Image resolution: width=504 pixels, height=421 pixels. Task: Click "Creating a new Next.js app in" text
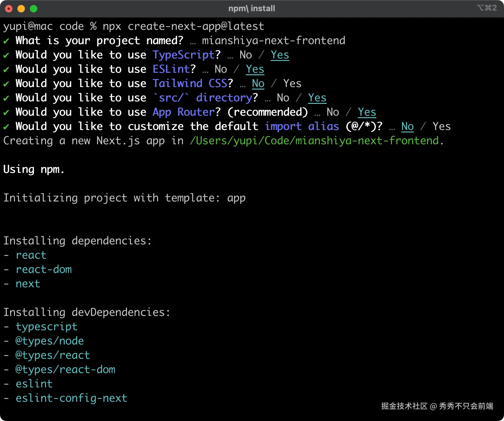[x=93, y=141]
